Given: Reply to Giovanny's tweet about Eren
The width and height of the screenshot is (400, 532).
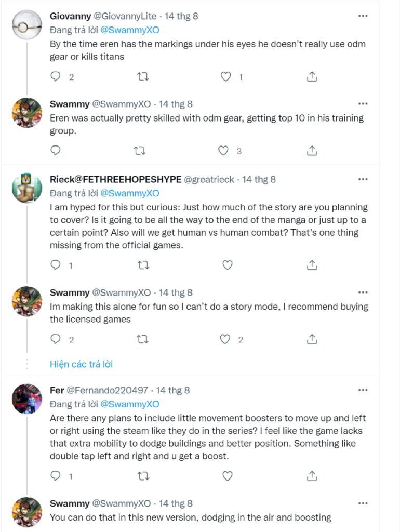Looking at the screenshot, I should click(56, 77).
